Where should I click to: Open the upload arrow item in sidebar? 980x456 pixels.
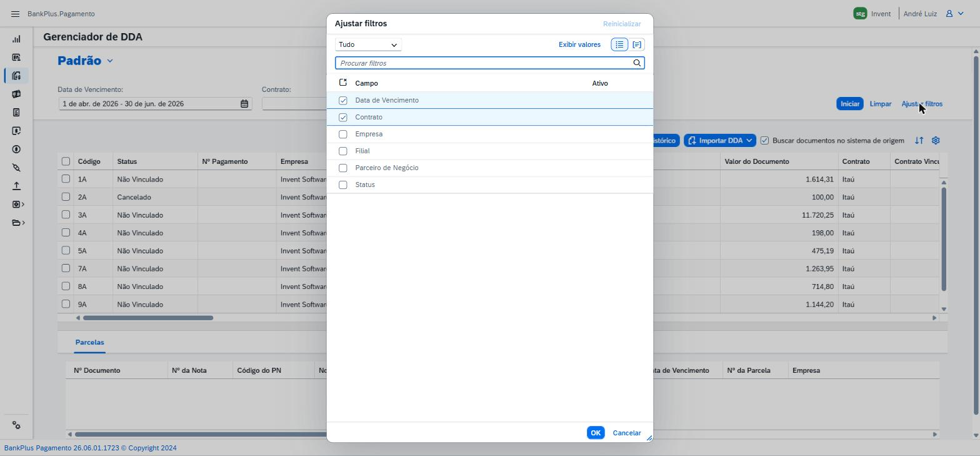point(16,186)
